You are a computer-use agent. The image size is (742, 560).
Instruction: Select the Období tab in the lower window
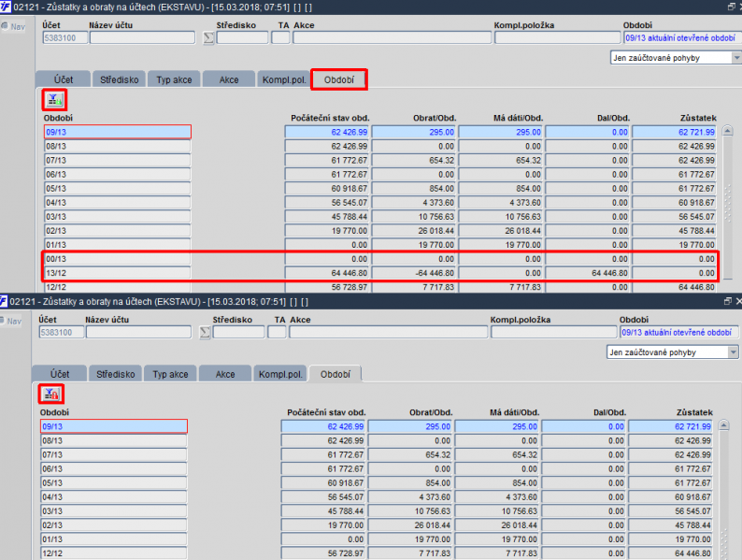pos(335,374)
